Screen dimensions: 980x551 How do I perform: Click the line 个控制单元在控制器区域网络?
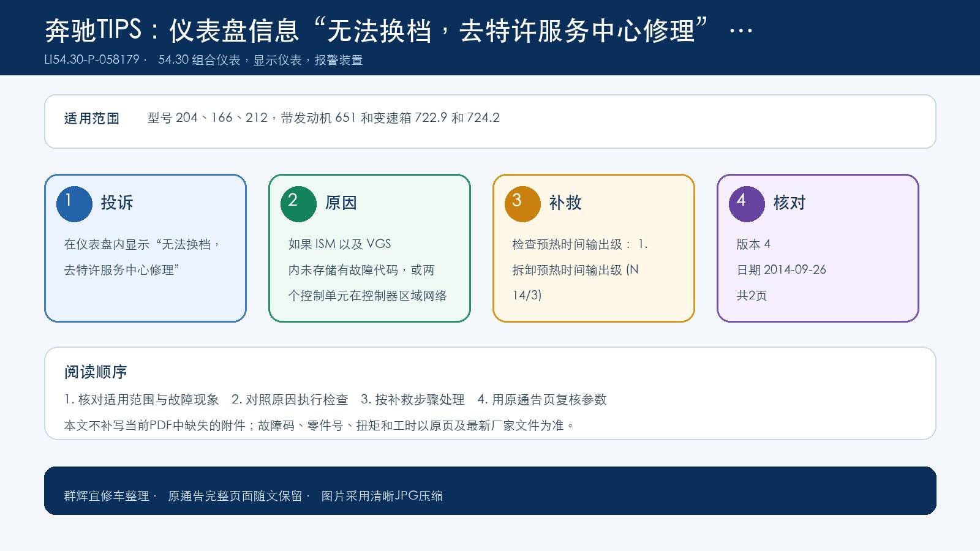pos(367,296)
